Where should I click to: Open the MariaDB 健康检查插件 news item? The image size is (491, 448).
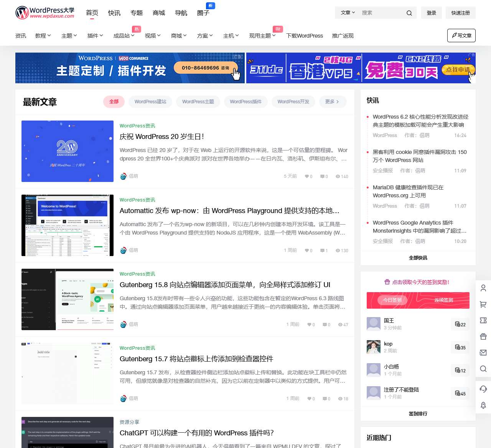pyautogui.click(x=408, y=191)
